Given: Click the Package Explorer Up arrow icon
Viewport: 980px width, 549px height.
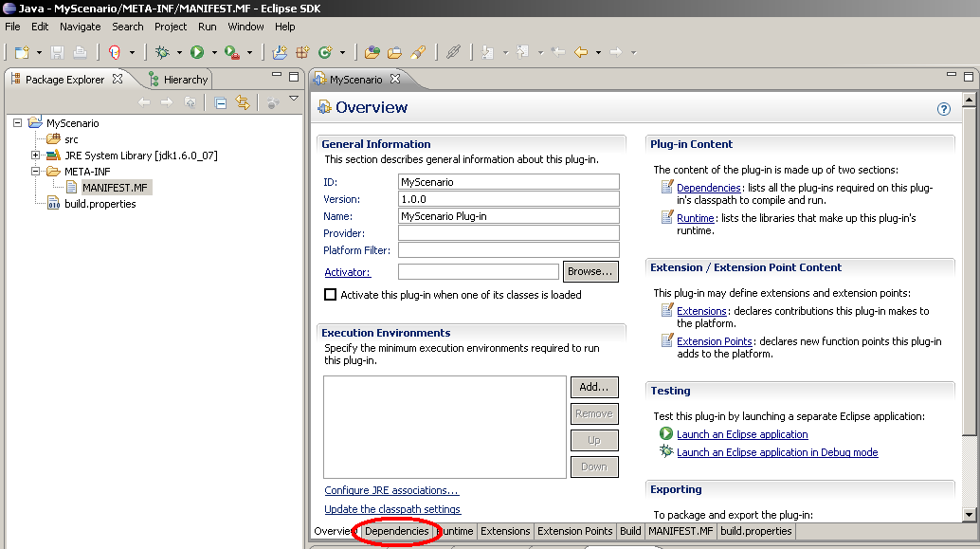Looking at the screenshot, I should click(190, 102).
